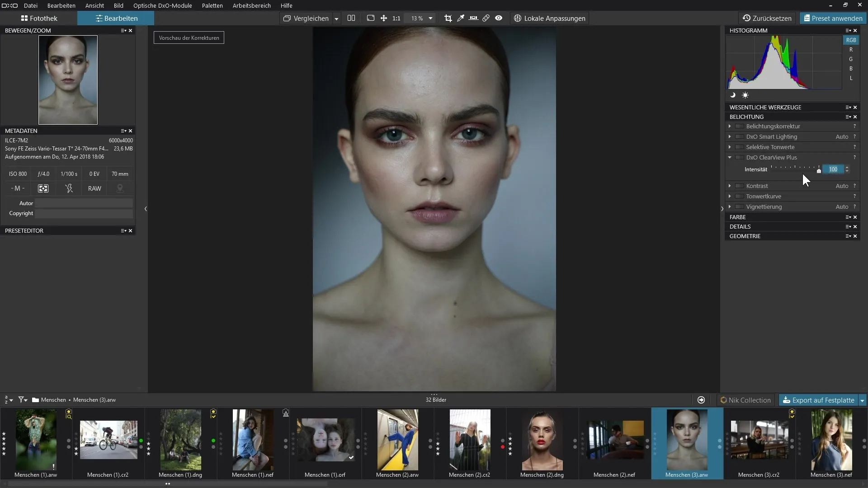868x488 pixels.
Task: Click the Autor input field
Action: (84, 203)
